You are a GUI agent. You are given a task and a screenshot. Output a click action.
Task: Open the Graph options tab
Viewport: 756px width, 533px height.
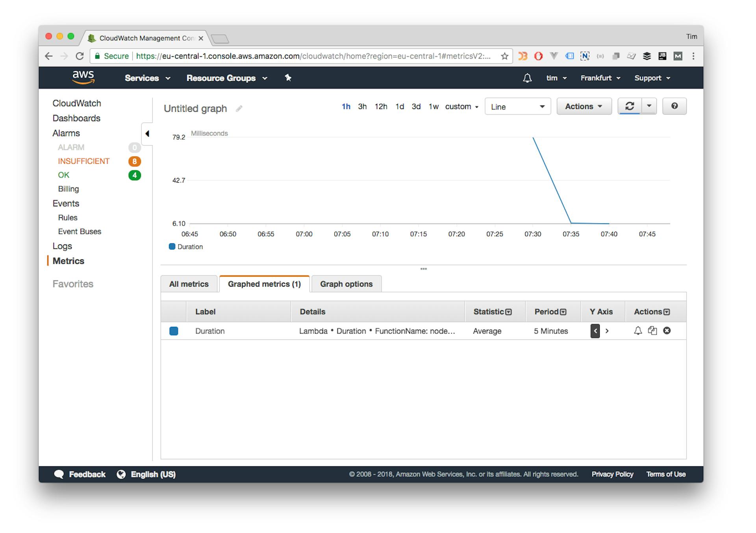click(346, 284)
